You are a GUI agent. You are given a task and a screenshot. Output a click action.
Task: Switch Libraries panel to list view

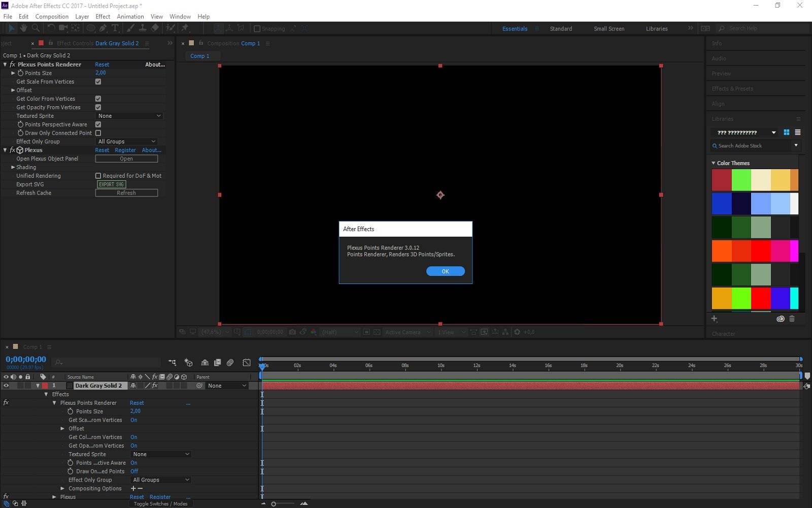coord(798,133)
